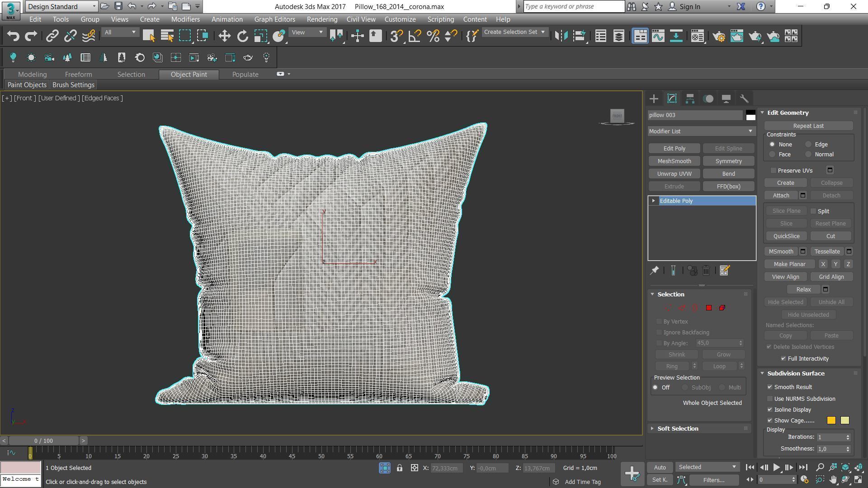Pin the modifier stack
The height and width of the screenshot is (488, 868).
pyautogui.click(x=654, y=271)
